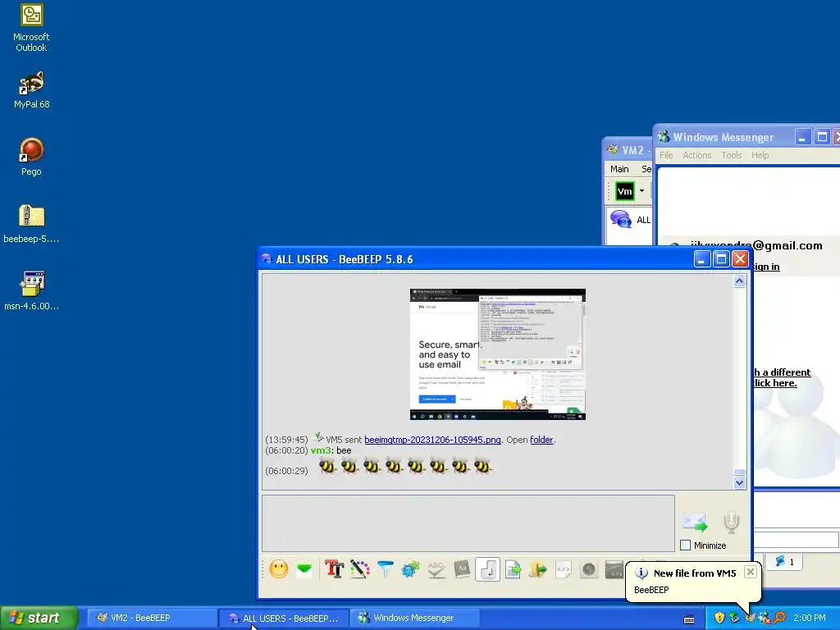The height and width of the screenshot is (630, 840).
Task: Maximize the ALL USERS BeeBEEP window
Action: [721, 259]
